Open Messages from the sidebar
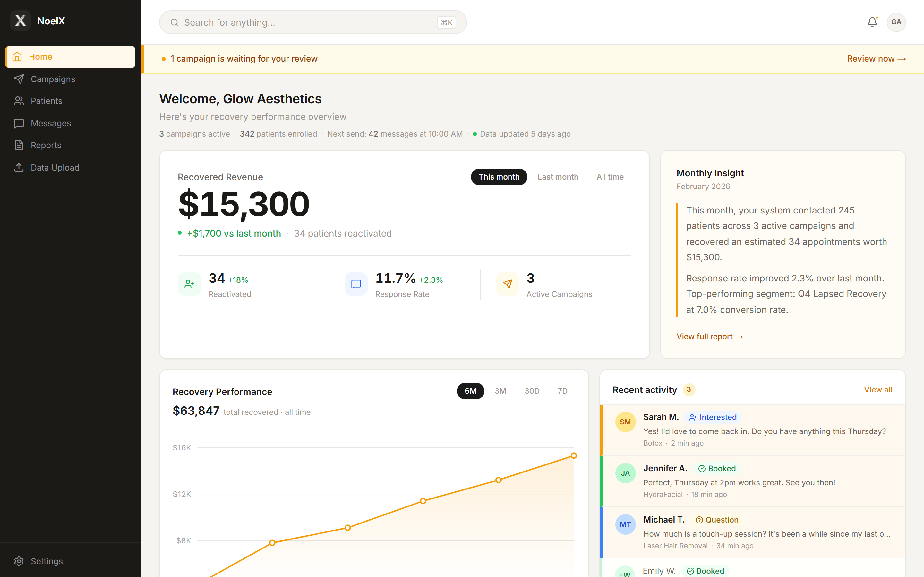 point(50,123)
